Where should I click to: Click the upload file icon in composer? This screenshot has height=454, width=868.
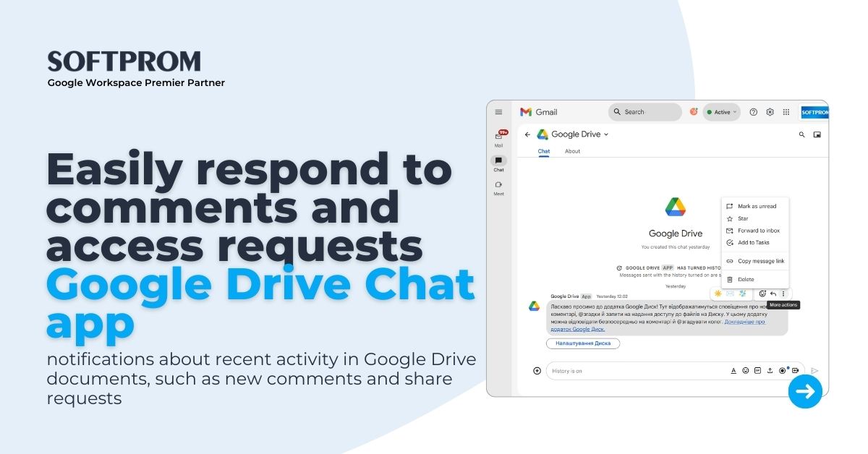coord(770,371)
